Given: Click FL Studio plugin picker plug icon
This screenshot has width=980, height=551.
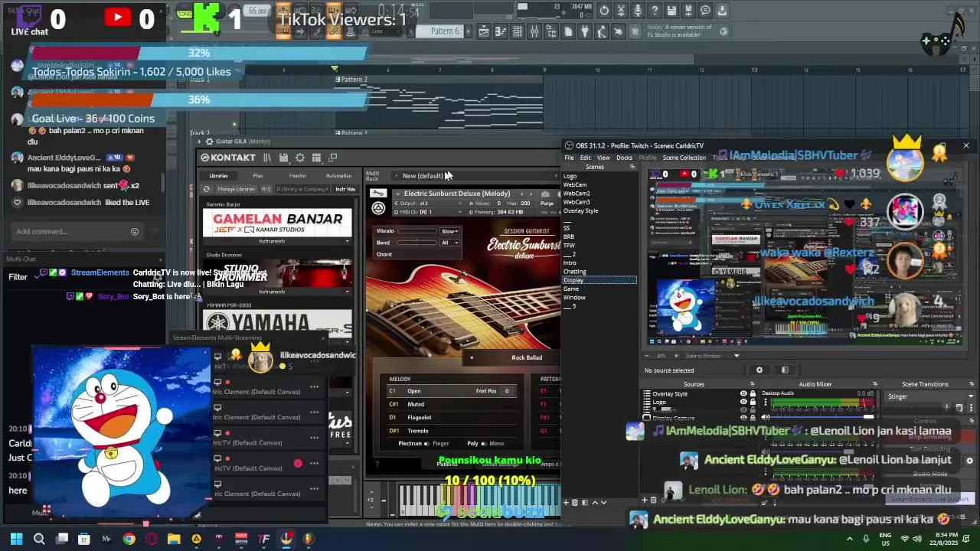Looking at the screenshot, I should click(585, 31).
